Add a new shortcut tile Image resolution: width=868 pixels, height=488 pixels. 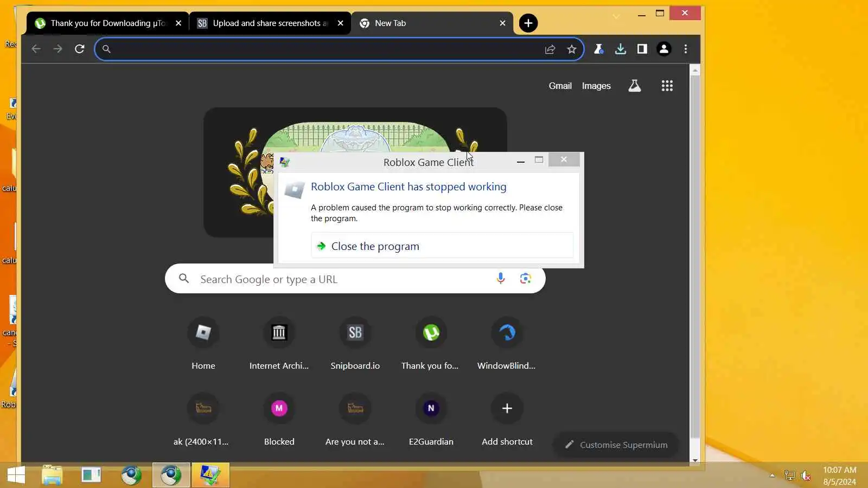(507, 419)
